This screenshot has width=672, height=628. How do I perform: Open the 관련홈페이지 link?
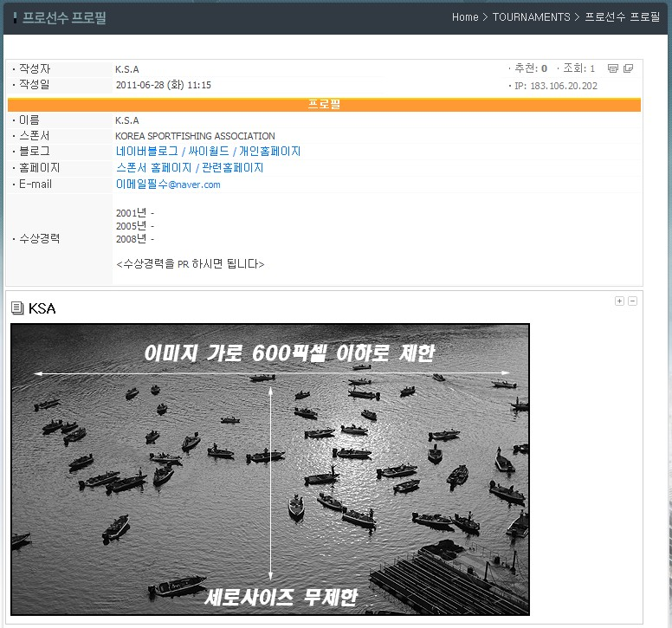(x=232, y=167)
